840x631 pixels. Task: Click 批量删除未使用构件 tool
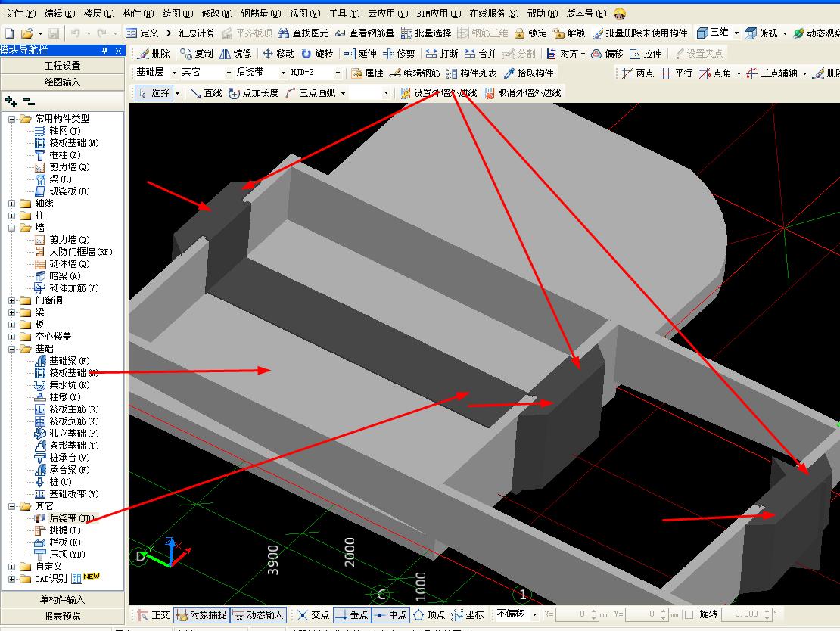tap(640, 33)
